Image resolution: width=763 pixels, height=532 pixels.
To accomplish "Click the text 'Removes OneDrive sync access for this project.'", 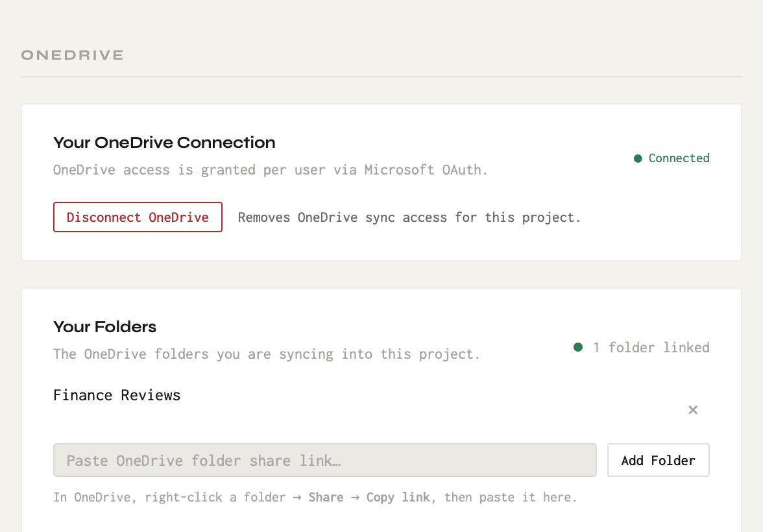I will point(409,217).
